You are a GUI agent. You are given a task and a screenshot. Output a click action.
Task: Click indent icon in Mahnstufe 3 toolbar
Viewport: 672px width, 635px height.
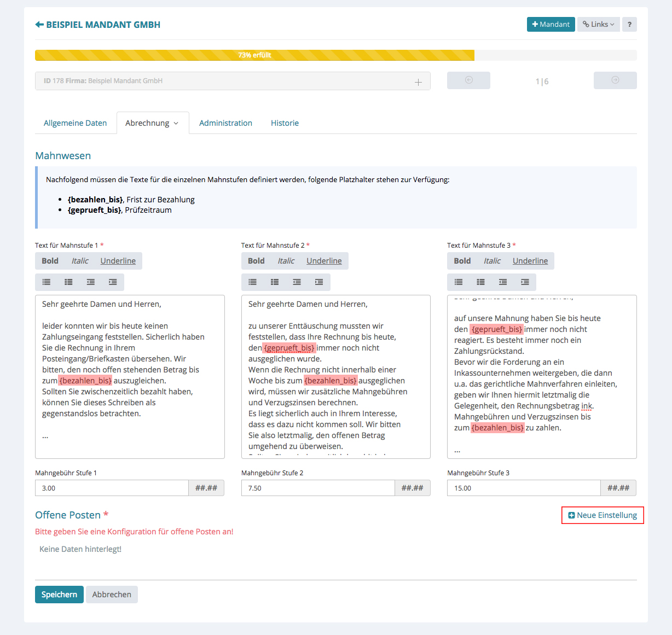point(525,282)
